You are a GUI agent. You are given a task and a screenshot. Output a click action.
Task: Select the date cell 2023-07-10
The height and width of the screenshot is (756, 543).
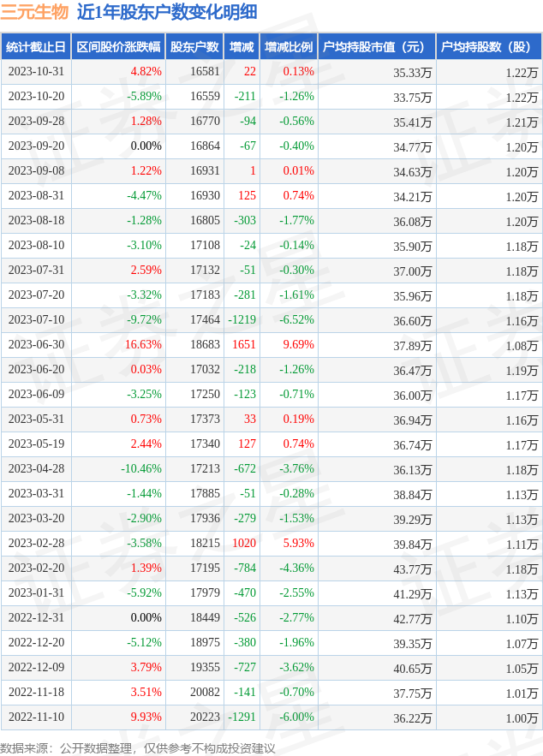[36, 319]
